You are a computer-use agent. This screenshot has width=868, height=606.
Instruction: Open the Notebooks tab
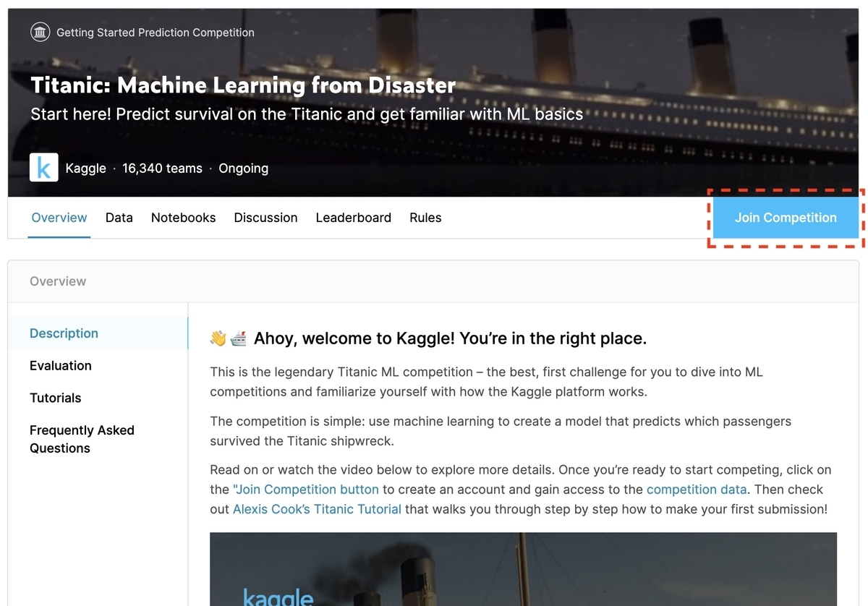click(184, 218)
